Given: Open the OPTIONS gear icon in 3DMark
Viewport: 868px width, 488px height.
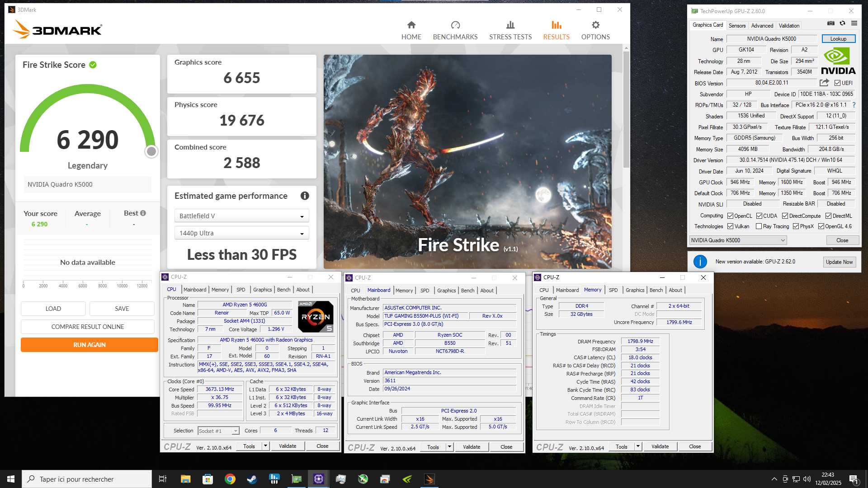Looking at the screenshot, I should click(595, 25).
